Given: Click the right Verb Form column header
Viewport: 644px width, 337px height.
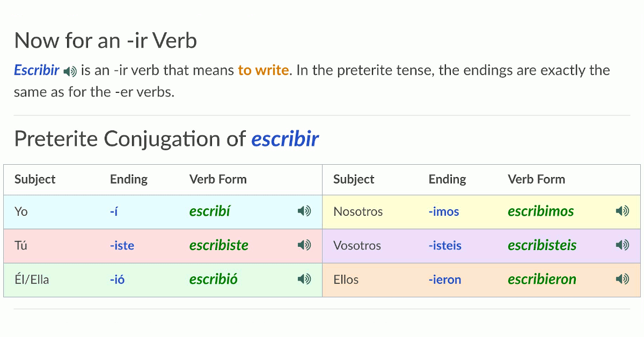Looking at the screenshot, I should click(x=536, y=179).
